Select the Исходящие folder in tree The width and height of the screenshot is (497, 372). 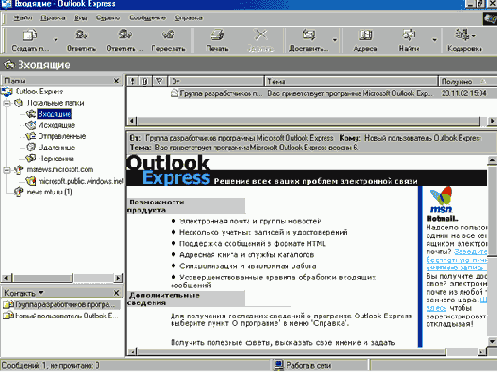pos(57,125)
